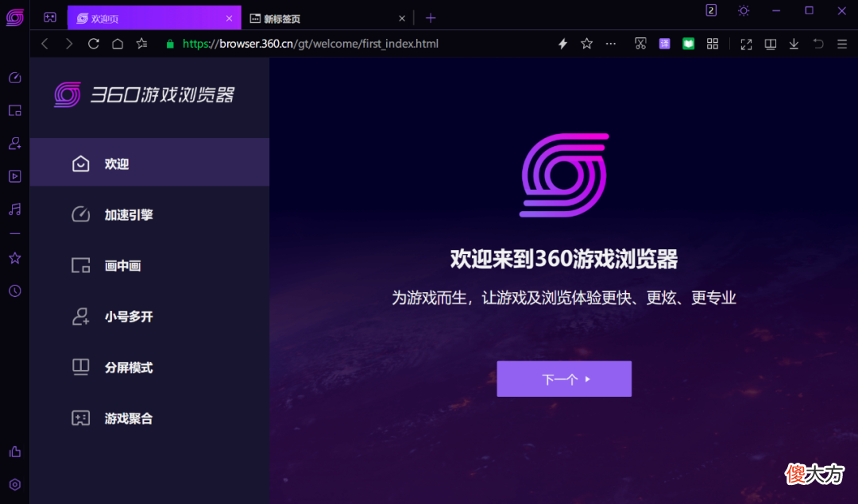Select the 分屏模式 menu item
The height and width of the screenshot is (504, 858).
pyautogui.click(x=149, y=367)
